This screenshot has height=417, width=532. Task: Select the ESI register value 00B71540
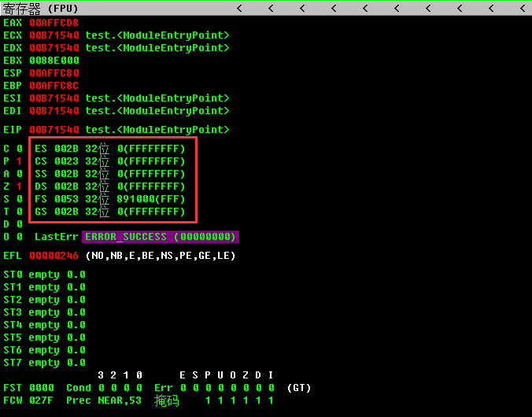point(54,98)
